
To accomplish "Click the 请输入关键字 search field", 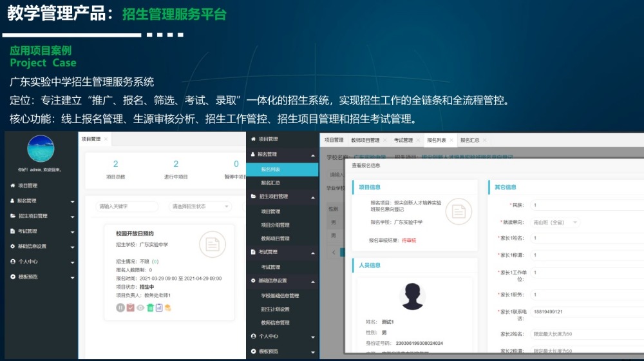I will [128, 206].
